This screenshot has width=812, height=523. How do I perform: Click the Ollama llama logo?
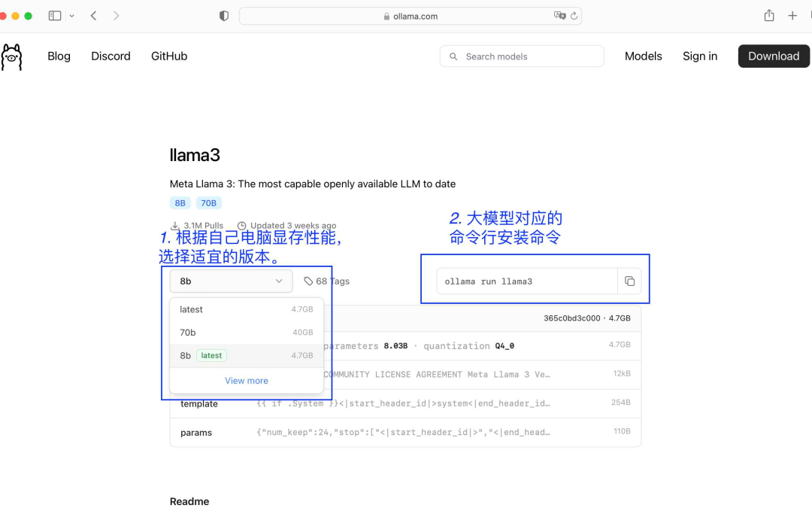[11, 56]
